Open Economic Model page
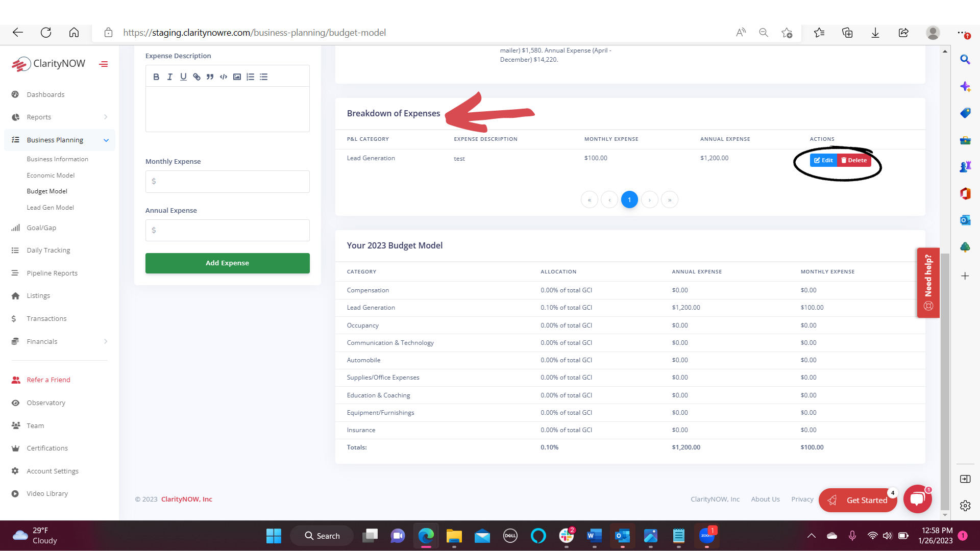Screen dimensions: 980x551 point(51,176)
